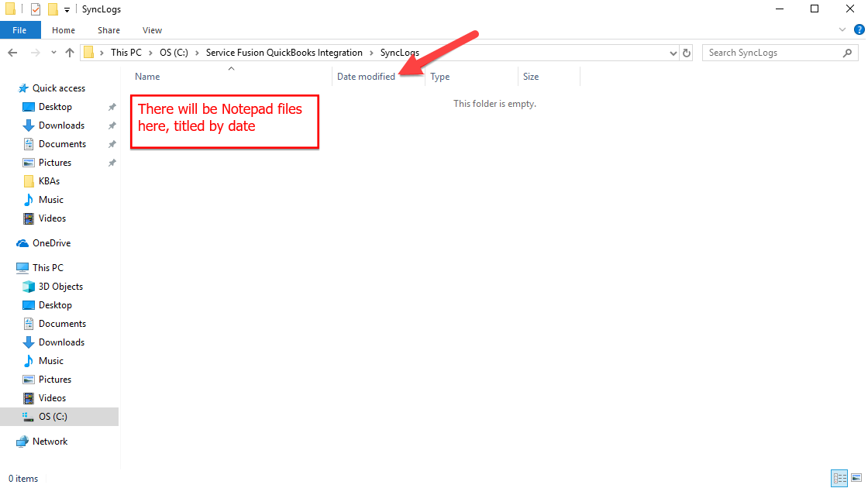Click Service Fusion QuickBooks Integration breadcrumb
868x488 pixels.
(x=284, y=53)
